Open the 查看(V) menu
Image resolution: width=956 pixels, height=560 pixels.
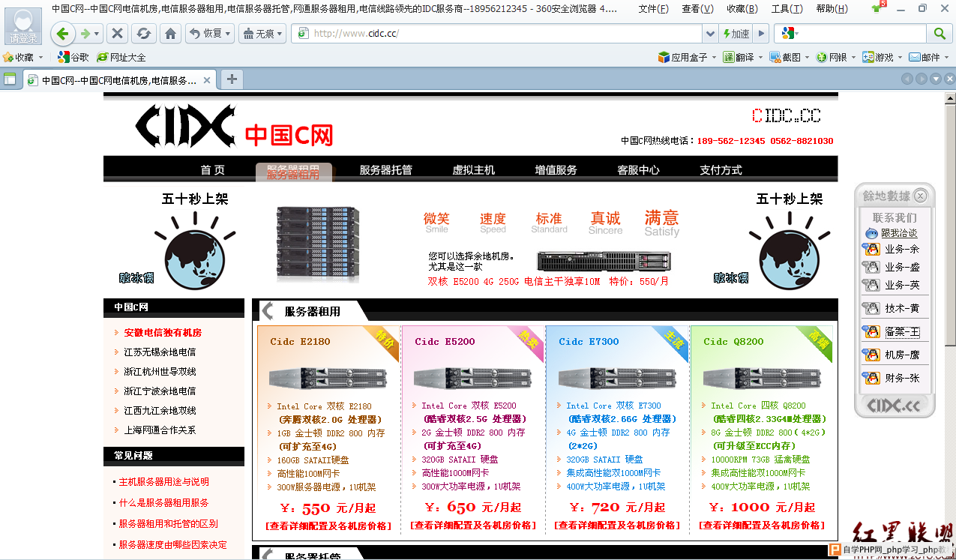coord(698,9)
